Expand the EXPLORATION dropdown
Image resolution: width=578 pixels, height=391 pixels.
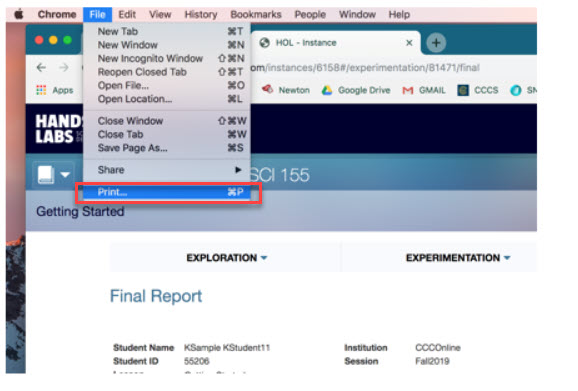[226, 258]
